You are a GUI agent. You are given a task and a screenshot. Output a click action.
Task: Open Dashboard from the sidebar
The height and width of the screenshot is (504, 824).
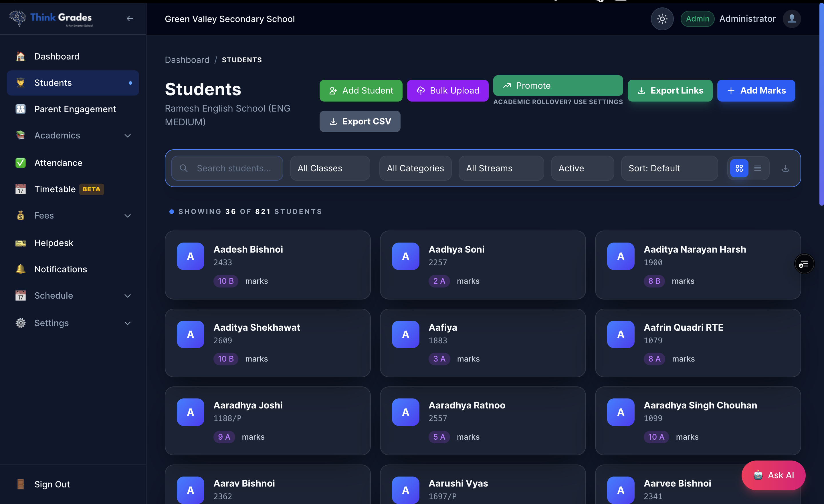tap(73, 57)
